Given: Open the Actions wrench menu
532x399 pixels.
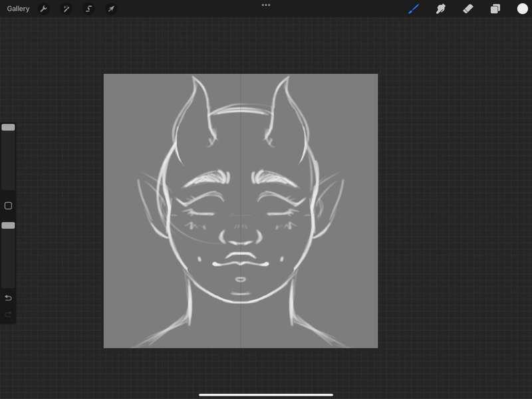Looking at the screenshot, I should pyautogui.click(x=43, y=9).
